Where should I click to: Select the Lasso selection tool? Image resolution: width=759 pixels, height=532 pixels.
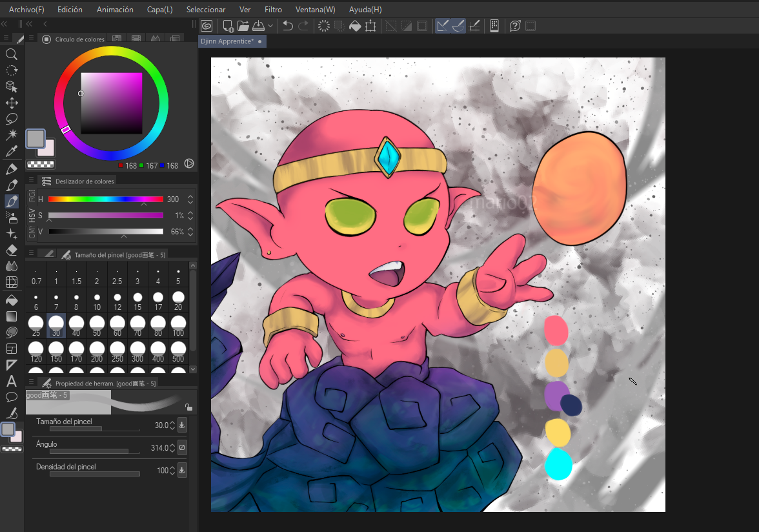(x=11, y=119)
